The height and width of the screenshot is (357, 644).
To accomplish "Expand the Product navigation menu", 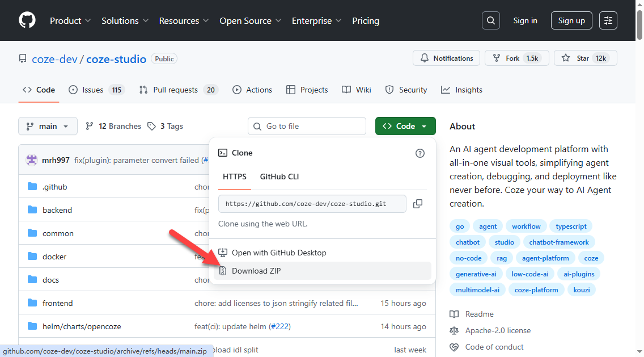I will [x=70, y=20].
